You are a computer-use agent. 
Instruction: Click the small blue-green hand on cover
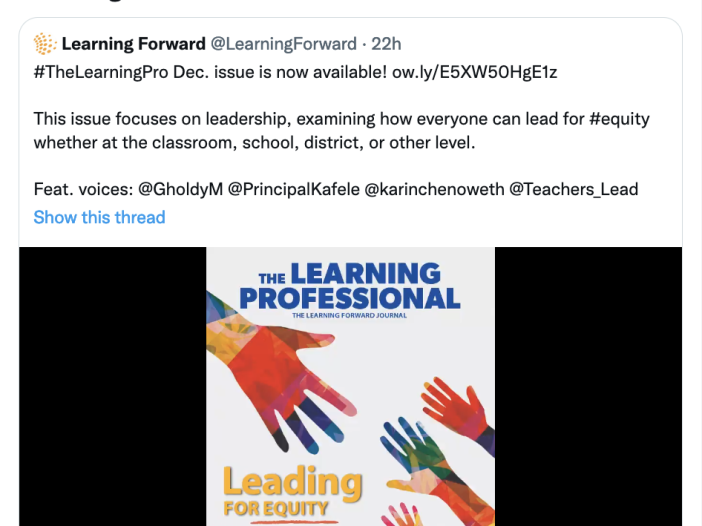(x=414, y=448)
